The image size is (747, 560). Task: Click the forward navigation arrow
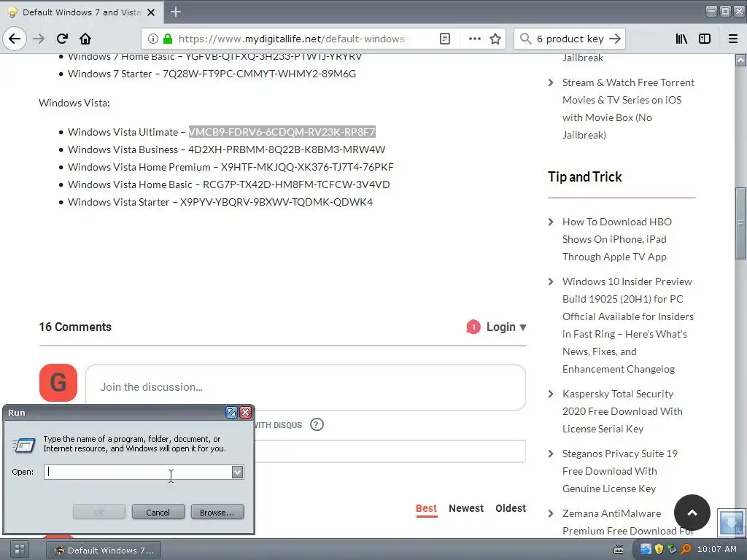[39, 39]
